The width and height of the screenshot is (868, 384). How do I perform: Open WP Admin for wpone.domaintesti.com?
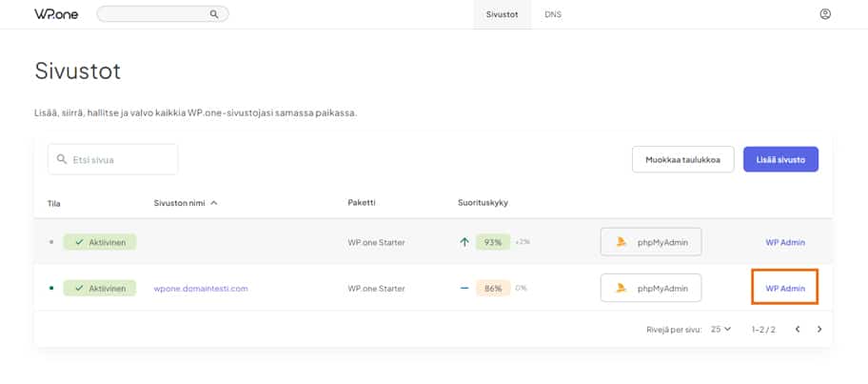pyautogui.click(x=785, y=288)
